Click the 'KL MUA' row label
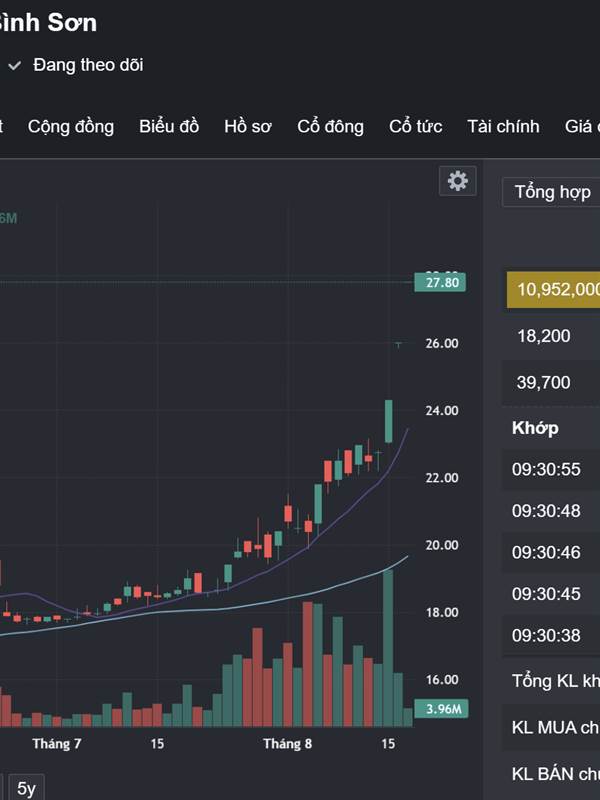 (x=556, y=728)
